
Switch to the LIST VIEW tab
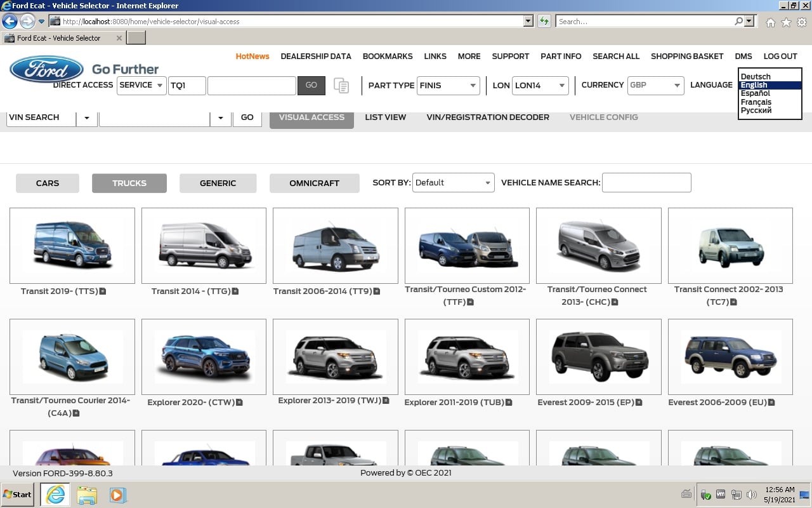tap(385, 117)
